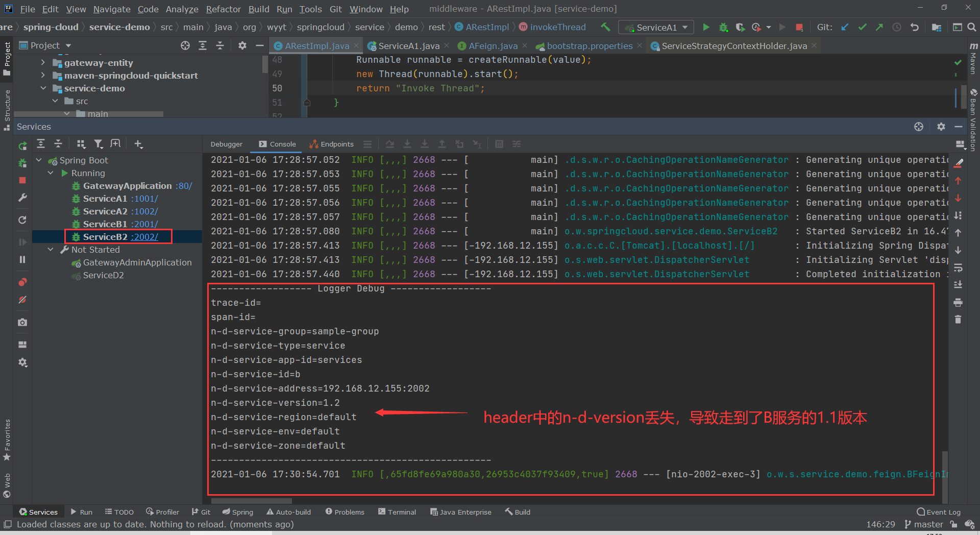Image resolution: width=980 pixels, height=535 pixels.
Task: Update project with the blue Git arrow
Action: click(x=845, y=27)
